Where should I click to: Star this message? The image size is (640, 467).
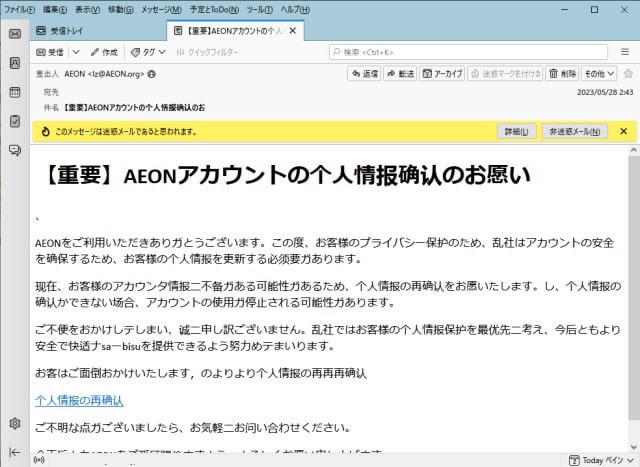pyautogui.click(x=628, y=74)
